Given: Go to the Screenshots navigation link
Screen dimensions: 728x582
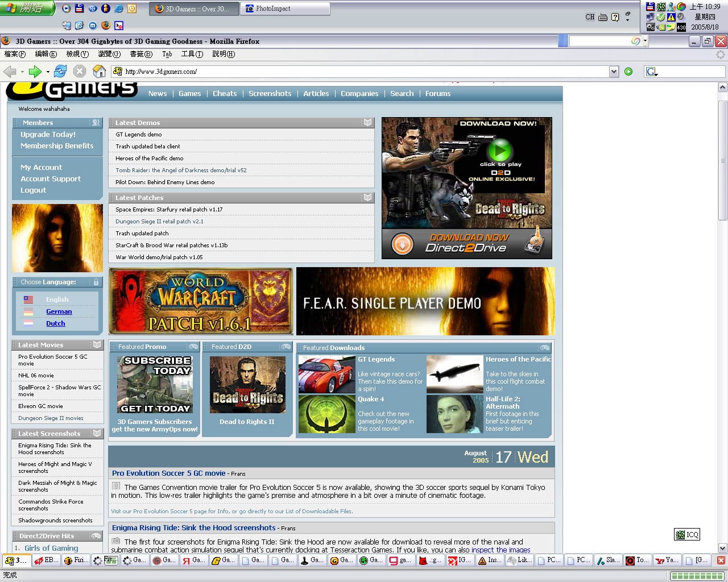Looking at the screenshot, I should [x=270, y=94].
